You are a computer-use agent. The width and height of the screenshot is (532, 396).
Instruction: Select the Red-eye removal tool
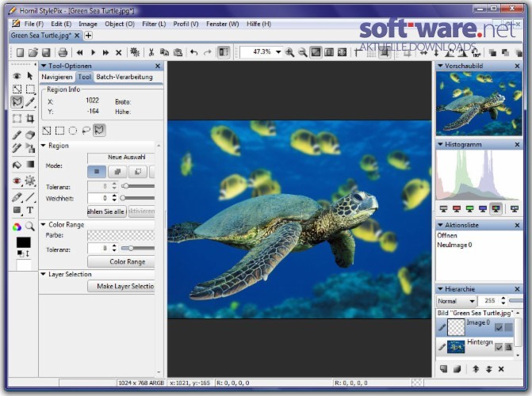coord(17,181)
